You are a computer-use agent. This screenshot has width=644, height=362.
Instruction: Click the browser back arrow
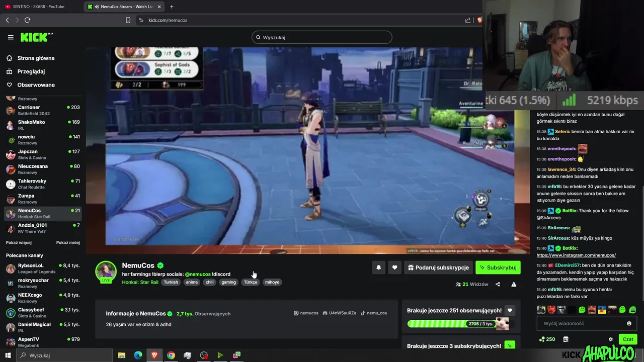7,20
